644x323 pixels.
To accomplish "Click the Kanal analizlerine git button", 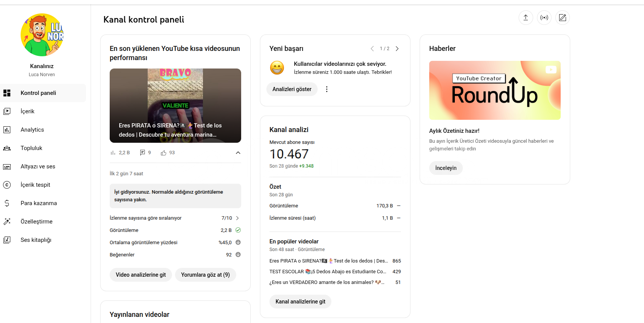I will [x=300, y=302].
